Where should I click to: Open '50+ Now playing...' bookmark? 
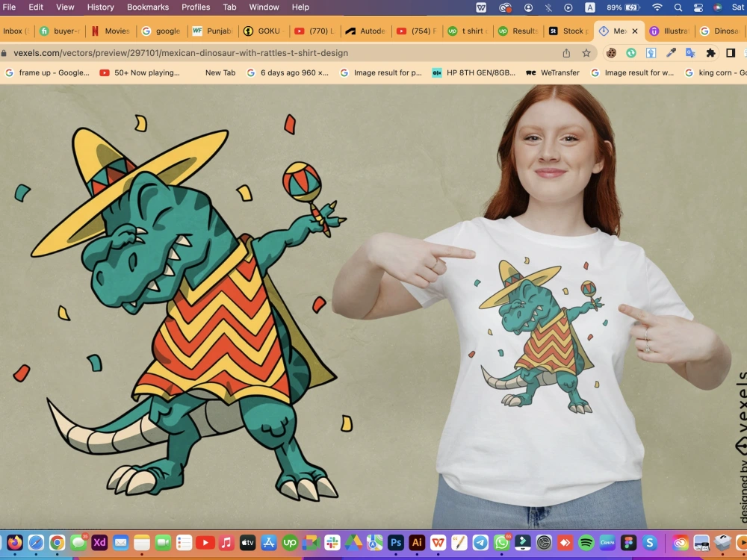coord(140,73)
